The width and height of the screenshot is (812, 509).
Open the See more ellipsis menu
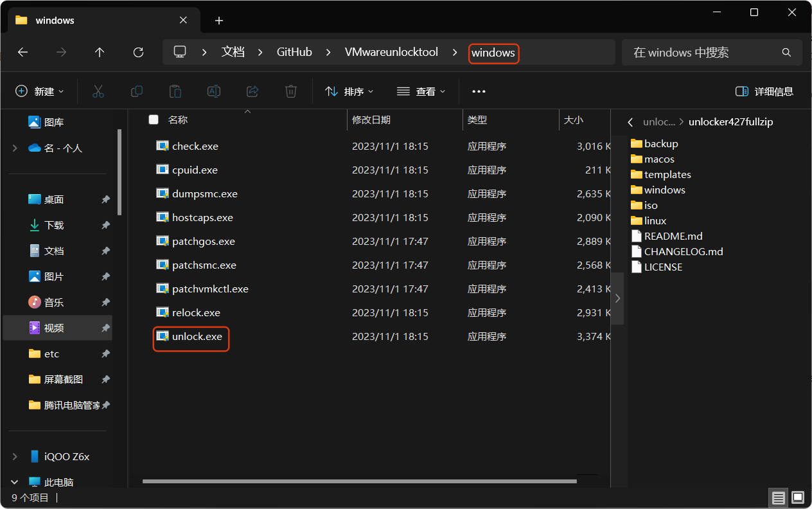coord(478,91)
